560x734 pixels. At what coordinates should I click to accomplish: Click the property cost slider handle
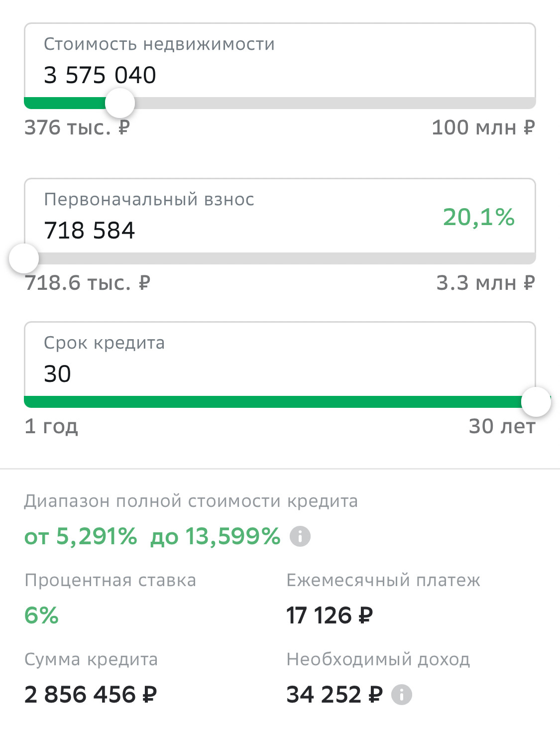[120, 103]
